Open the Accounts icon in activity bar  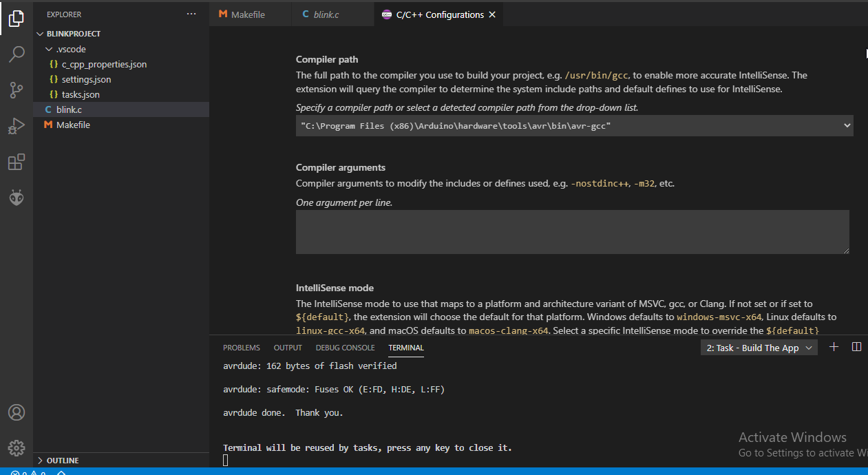coord(16,412)
